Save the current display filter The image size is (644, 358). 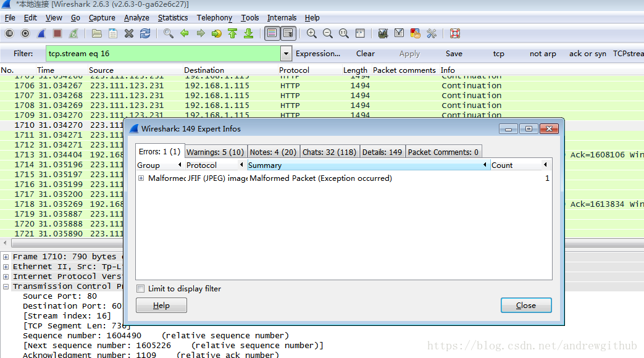[454, 53]
